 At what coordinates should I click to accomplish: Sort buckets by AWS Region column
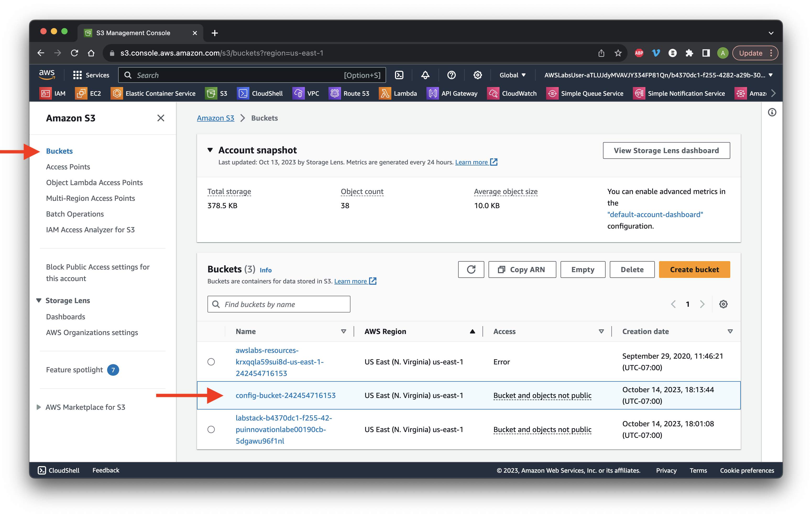[473, 331]
